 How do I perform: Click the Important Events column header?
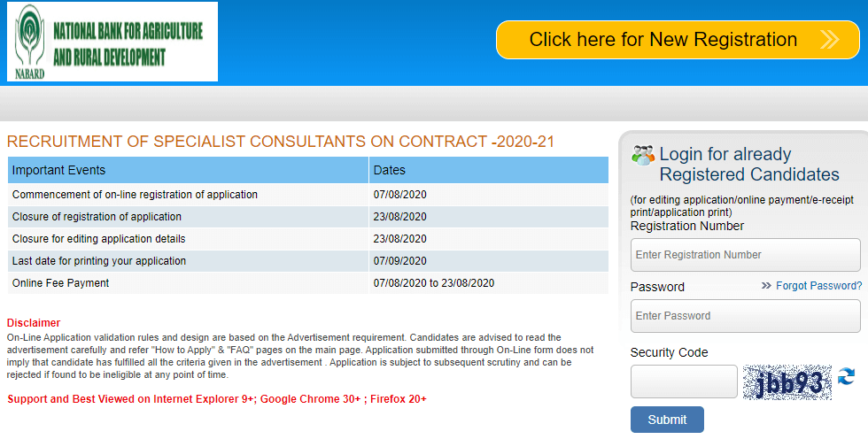point(188,170)
